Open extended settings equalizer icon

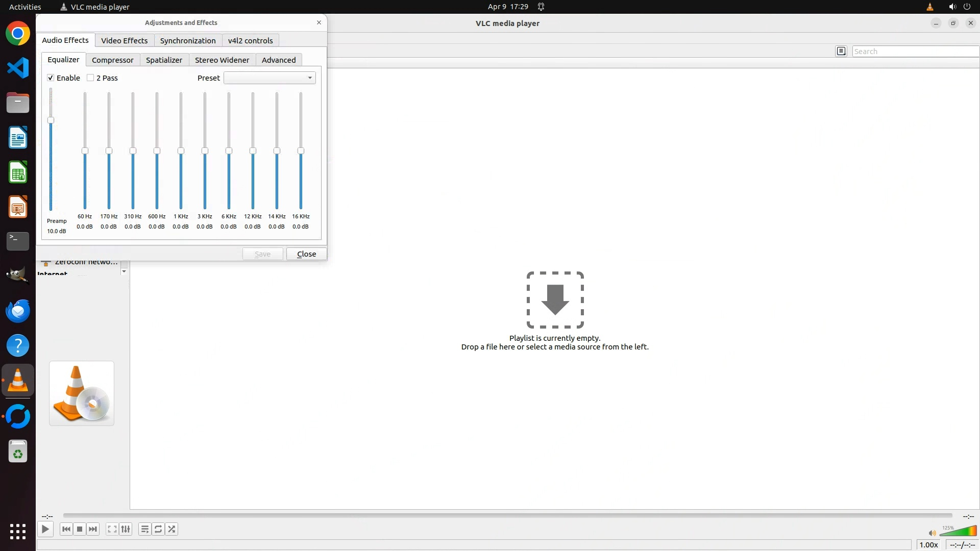click(x=126, y=529)
